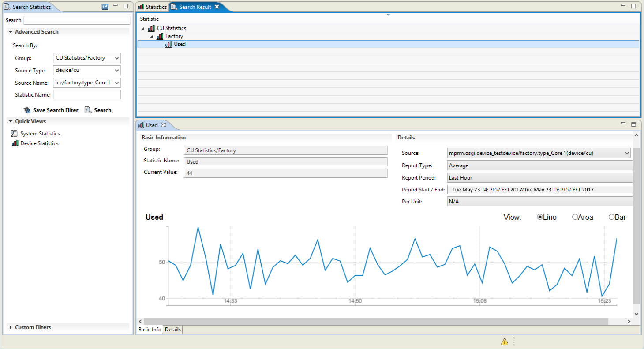Collapse the Advanced Search section
Image resolution: width=644 pixels, height=349 pixels.
(x=11, y=32)
